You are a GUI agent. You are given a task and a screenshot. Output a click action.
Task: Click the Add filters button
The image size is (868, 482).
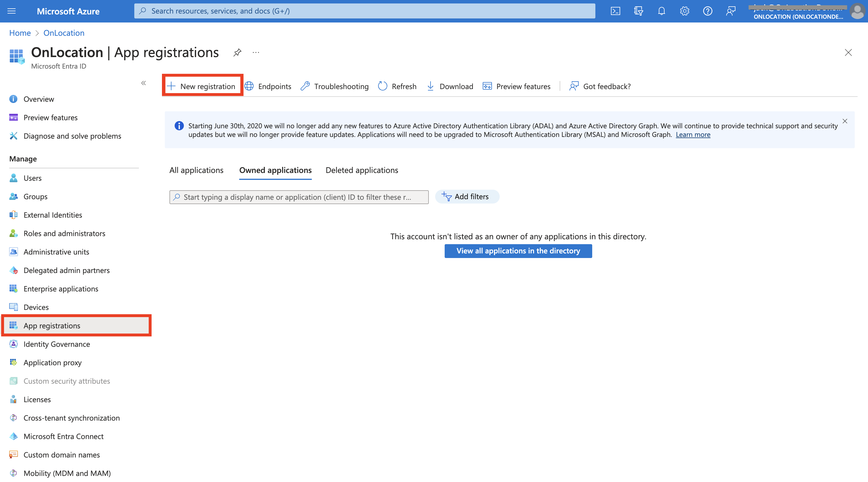click(467, 197)
